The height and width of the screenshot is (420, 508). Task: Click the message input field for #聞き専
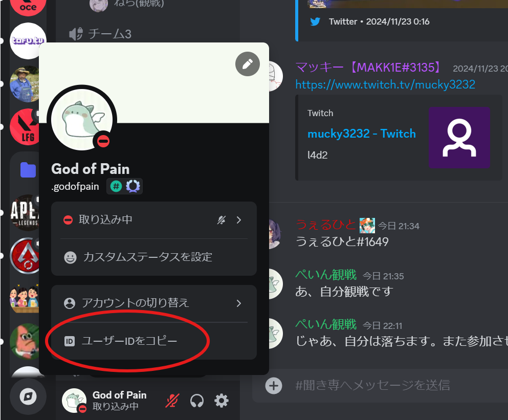click(x=372, y=385)
